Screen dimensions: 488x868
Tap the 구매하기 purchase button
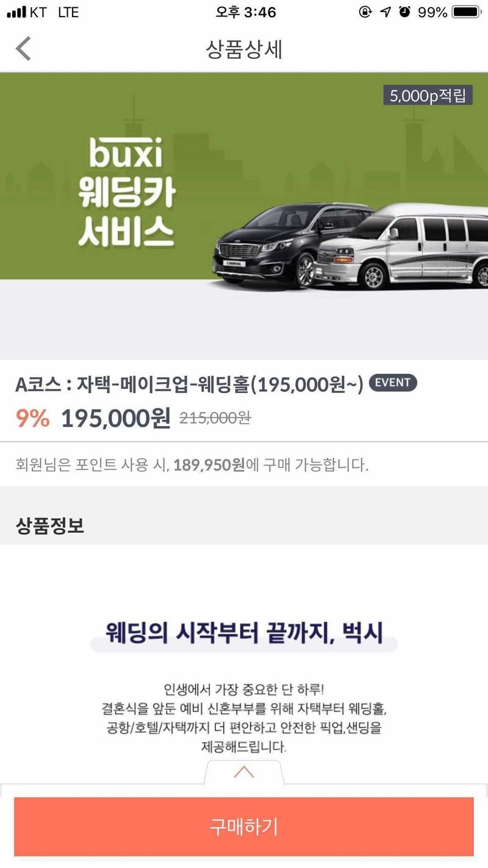point(244,826)
